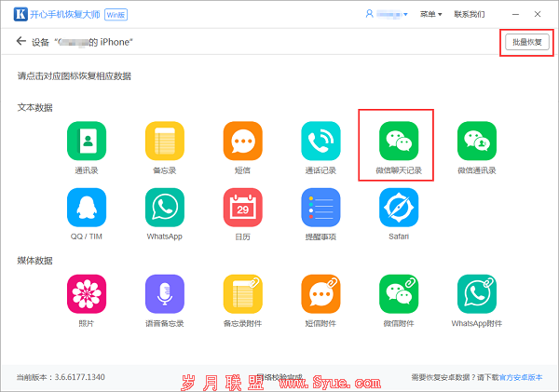Viewport: 559px width, 392px height.
Task: Open the 日历 calendar icon
Action: [243, 208]
